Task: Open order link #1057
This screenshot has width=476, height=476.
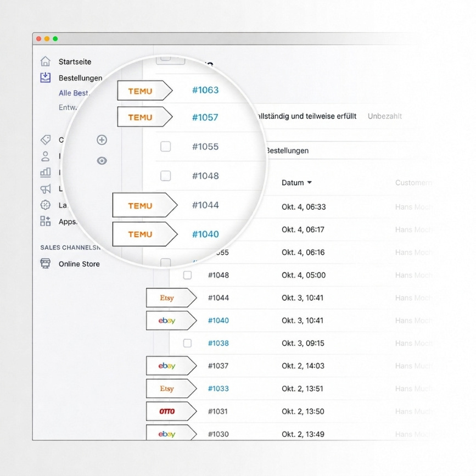Action: pyautogui.click(x=205, y=117)
